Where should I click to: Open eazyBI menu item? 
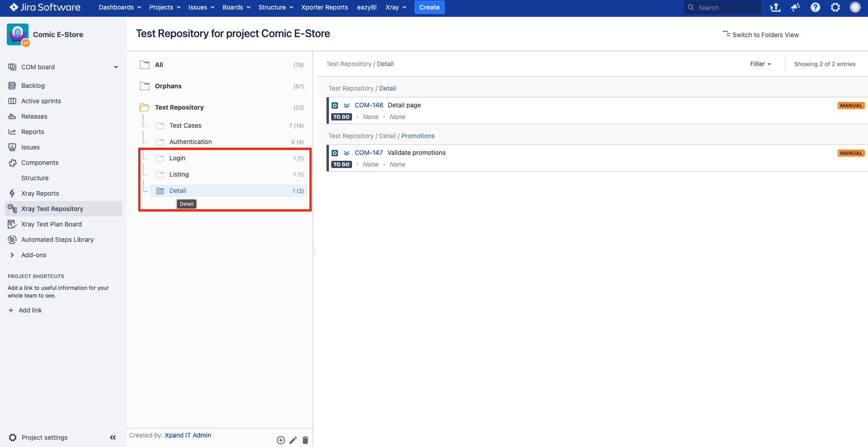pyautogui.click(x=366, y=7)
